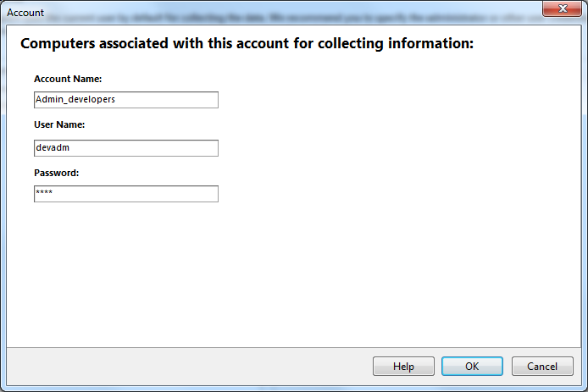Click empty white area below Password field
Viewport: 588px width, 392px height.
point(254,271)
